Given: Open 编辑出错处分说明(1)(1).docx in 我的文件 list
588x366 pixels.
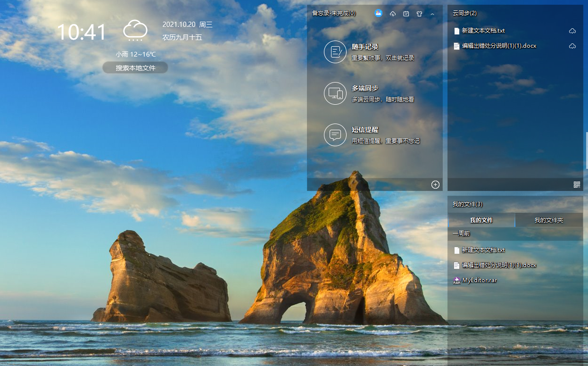Looking at the screenshot, I should (499, 265).
